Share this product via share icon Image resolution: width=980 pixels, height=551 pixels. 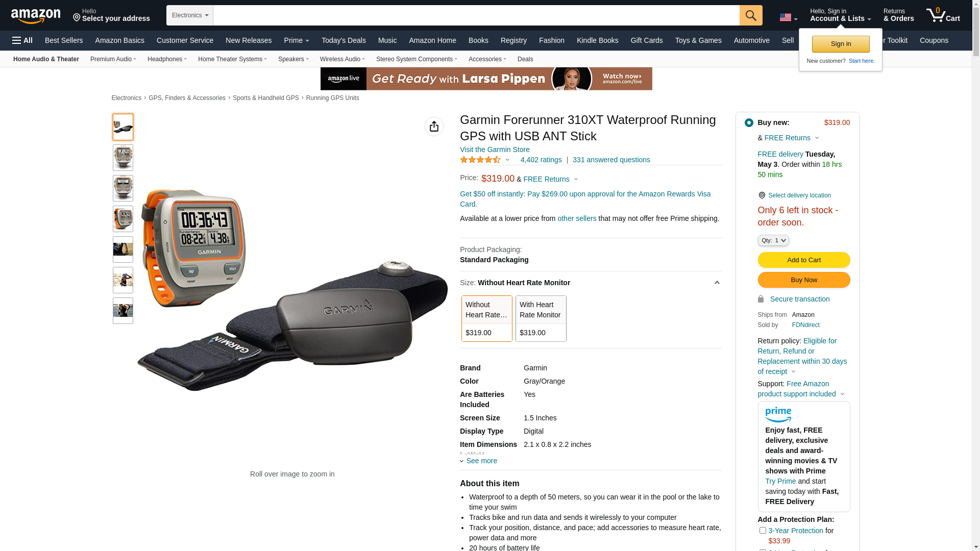pos(434,127)
